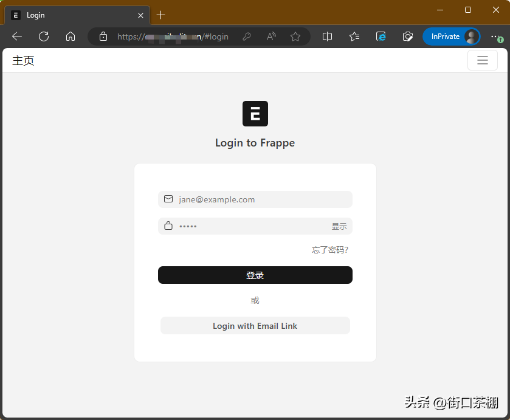The height and width of the screenshot is (420, 510).
Task: Bookmark page with the star icon
Action: [295, 36]
